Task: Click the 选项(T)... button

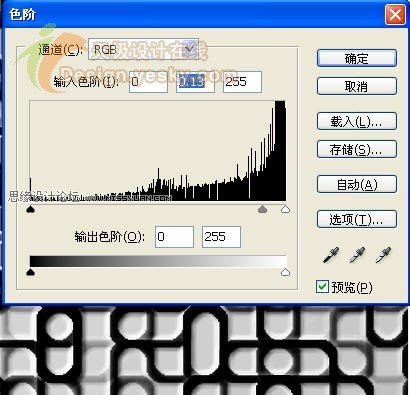Action: tap(357, 219)
